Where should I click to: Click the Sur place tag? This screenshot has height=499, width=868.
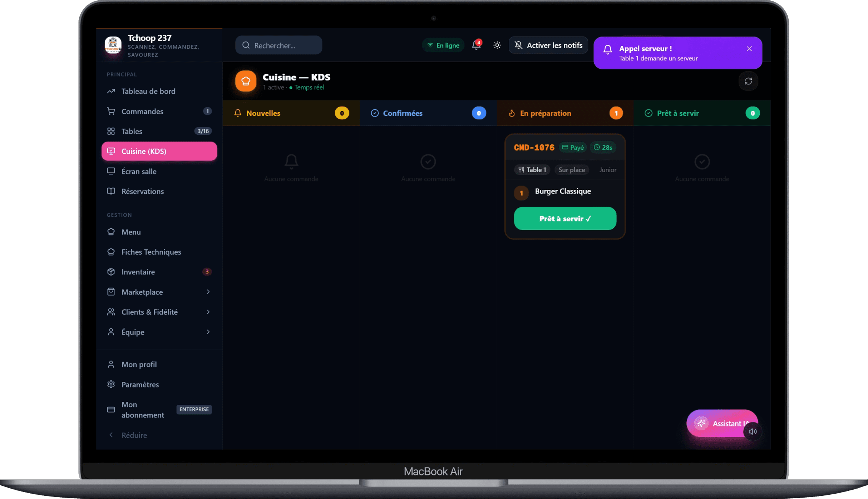[572, 170]
